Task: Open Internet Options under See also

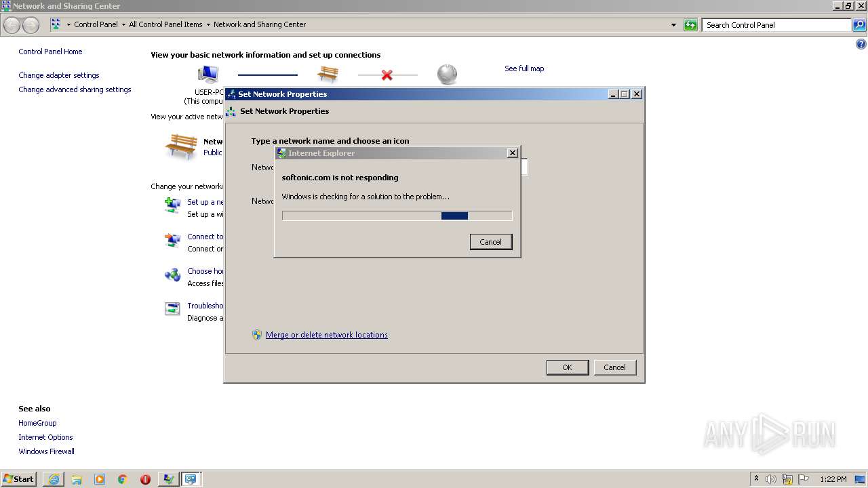Action: 45,437
